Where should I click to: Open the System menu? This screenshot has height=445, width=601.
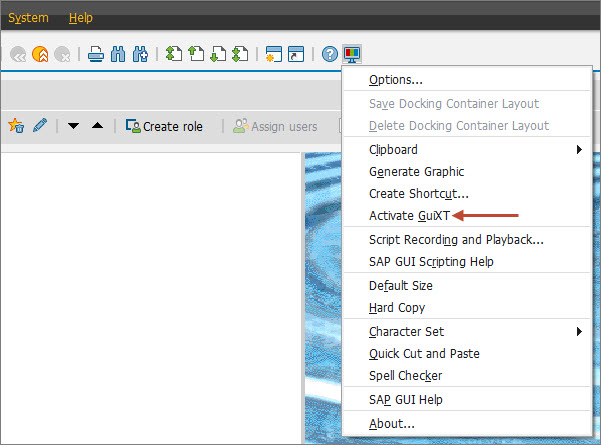click(28, 18)
